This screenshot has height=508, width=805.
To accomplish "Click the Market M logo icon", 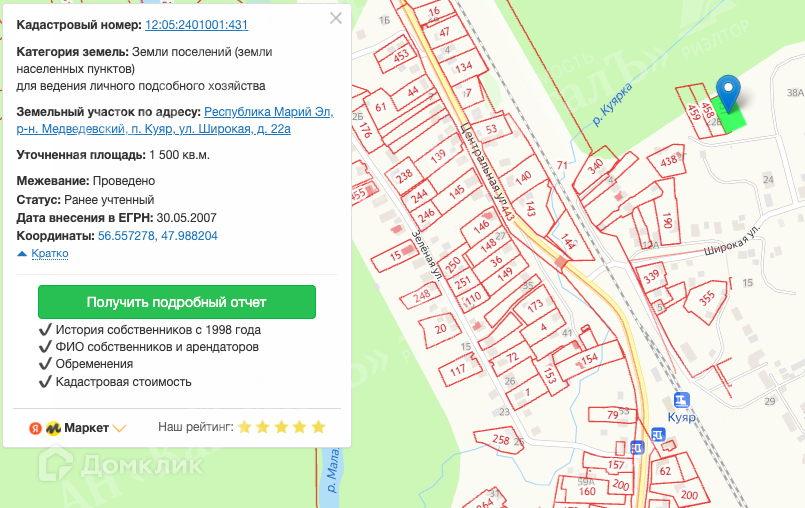I will click(x=53, y=428).
